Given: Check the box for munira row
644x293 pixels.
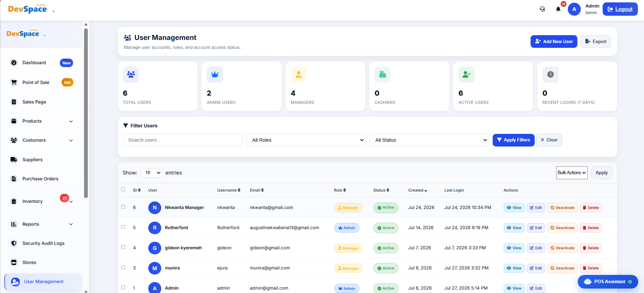Looking at the screenshot, I should pyautogui.click(x=123, y=267).
